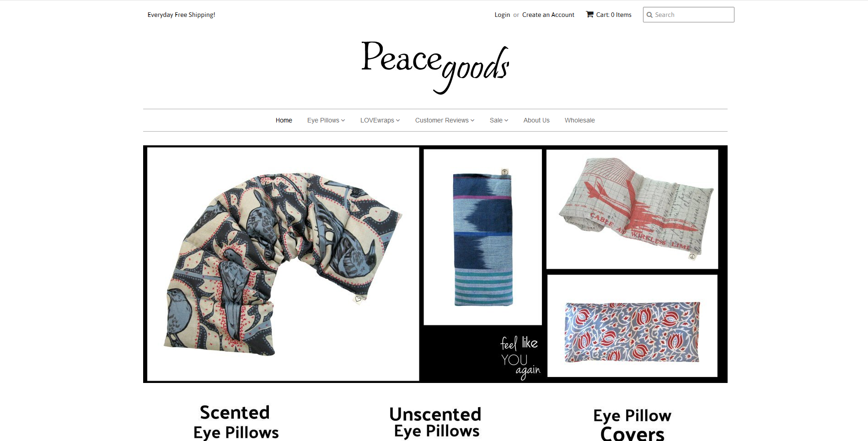Go to the Home menu item

tap(284, 120)
